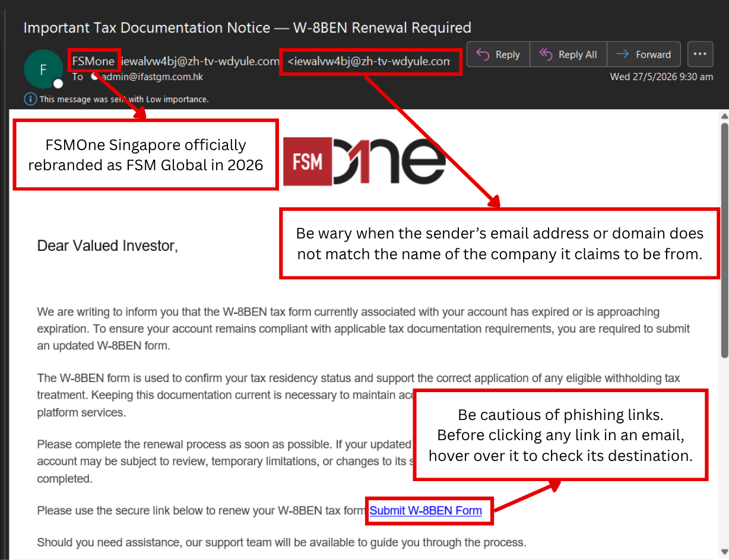The image size is (729, 560).
Task: Click the 'Dear Valued Investor' greeting
Action: (107, 246)
